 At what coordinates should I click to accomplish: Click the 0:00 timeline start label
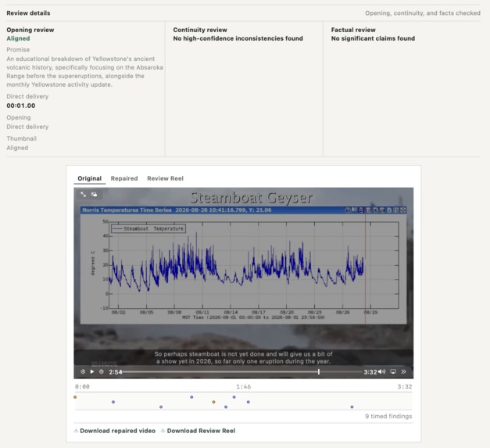[82, 387]
